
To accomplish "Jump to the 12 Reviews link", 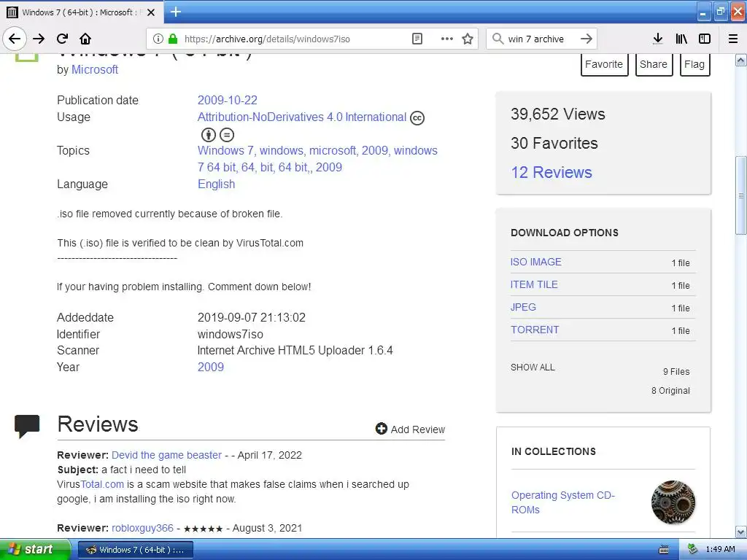I will (x=551, y=172).
